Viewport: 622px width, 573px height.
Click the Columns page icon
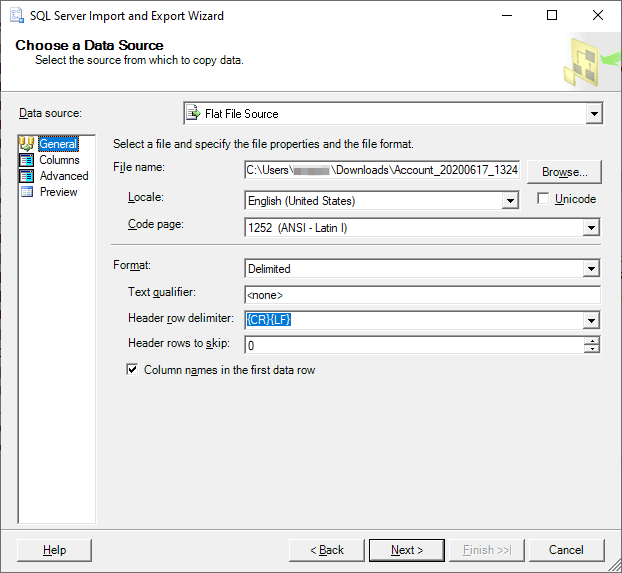[x=27, y=160]
